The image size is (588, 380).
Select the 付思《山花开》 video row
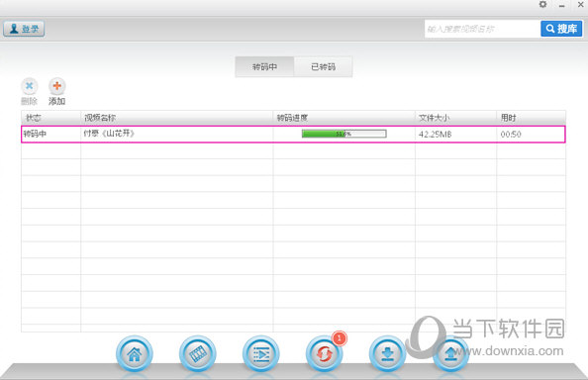tap(293, 135)
